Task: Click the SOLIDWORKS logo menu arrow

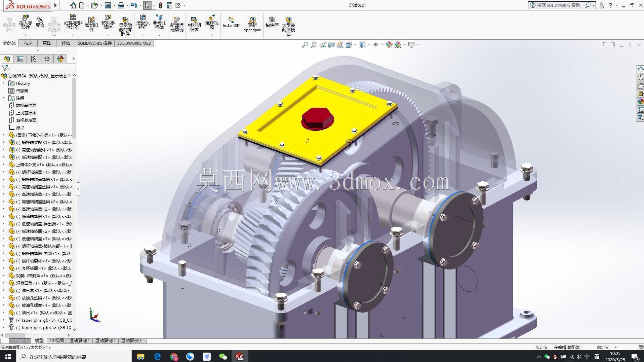Action: [56, 5]
